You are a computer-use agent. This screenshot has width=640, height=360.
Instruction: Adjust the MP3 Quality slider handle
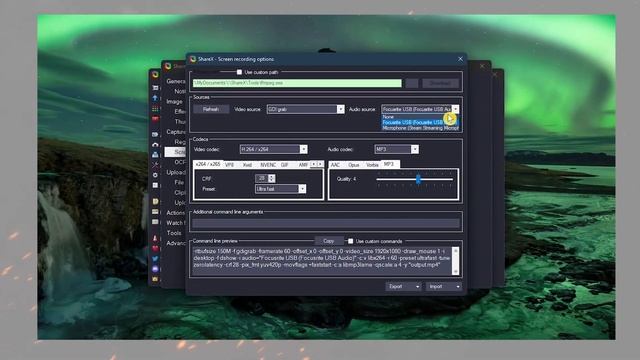pos(418,179)
